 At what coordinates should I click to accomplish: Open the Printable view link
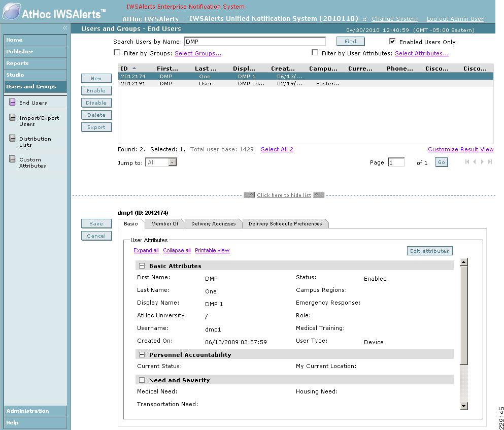[212, 251]
